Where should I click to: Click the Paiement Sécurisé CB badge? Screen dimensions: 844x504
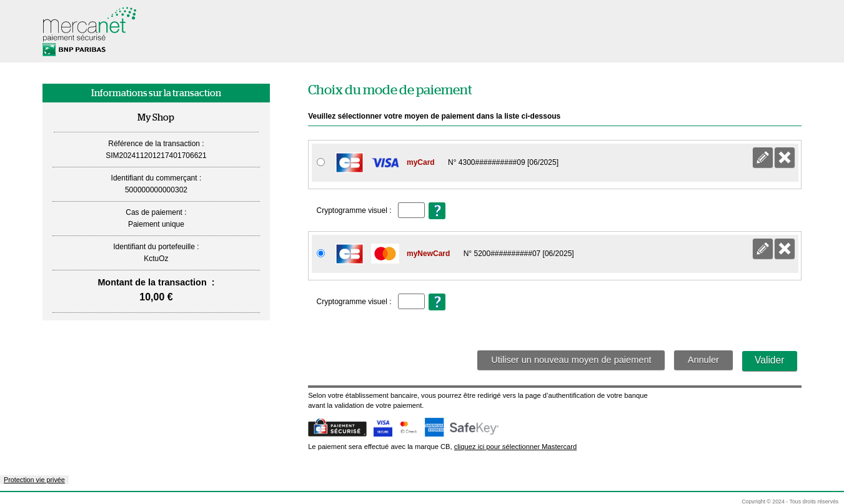[x=337, y=428]
